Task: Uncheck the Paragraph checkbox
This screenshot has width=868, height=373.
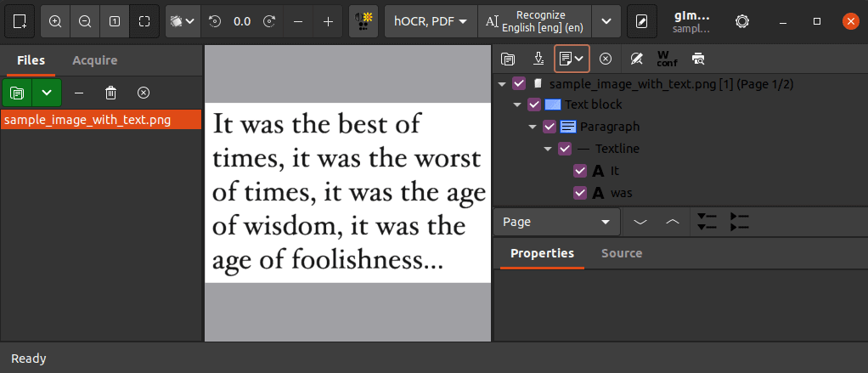Action: (550, 127)
